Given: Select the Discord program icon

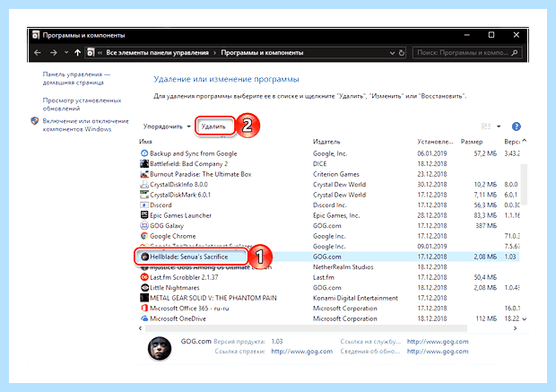Looking at the screenshot, I should click(x=144, y=205).
